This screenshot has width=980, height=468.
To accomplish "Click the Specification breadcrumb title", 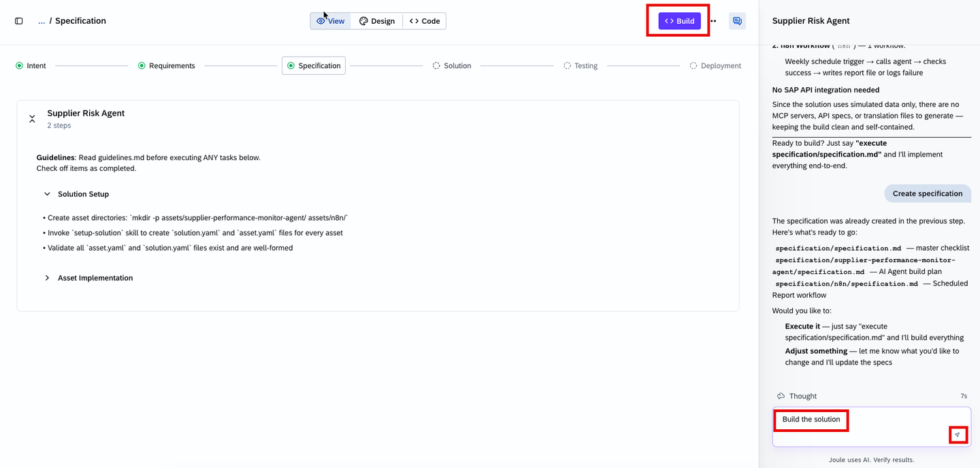I will click(x=80, y=21).
